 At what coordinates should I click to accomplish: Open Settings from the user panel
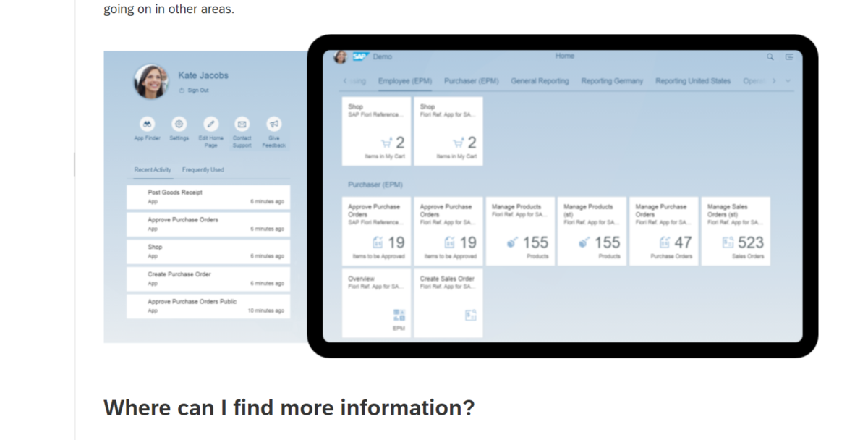(179, 129)
